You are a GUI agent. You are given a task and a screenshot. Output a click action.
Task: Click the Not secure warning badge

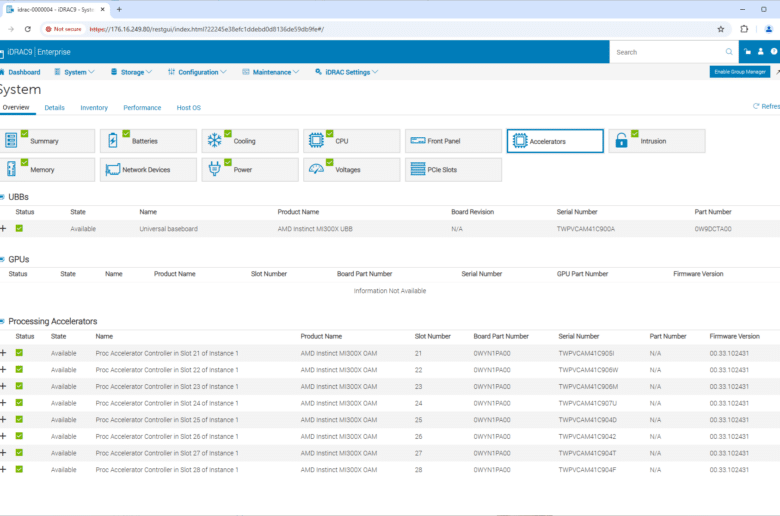63,29
